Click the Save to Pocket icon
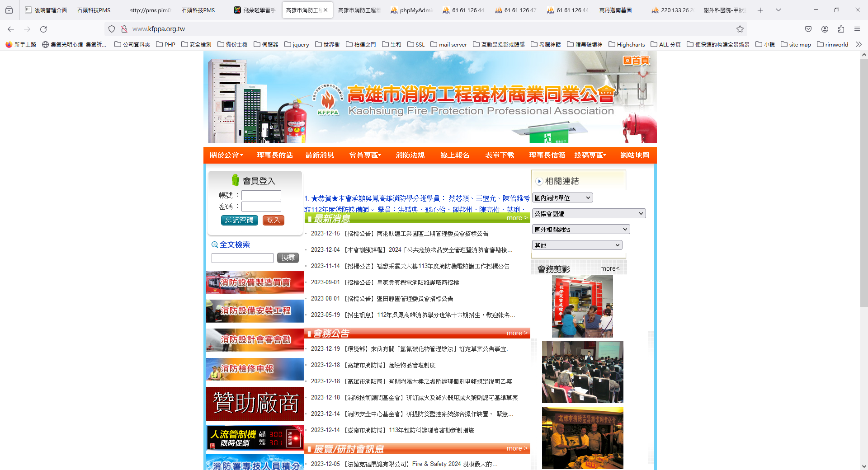 tap(808, 29)
